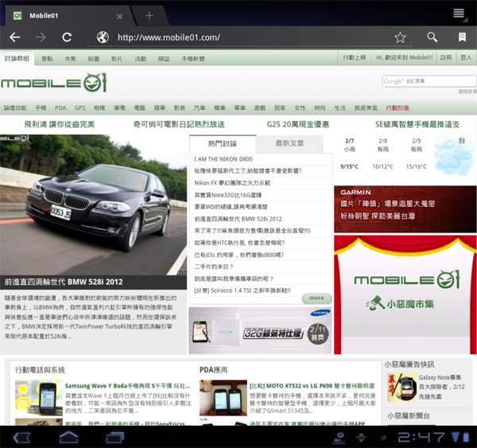
Task: Click the more button below the discussions
Action: click(x=316, y=298)
